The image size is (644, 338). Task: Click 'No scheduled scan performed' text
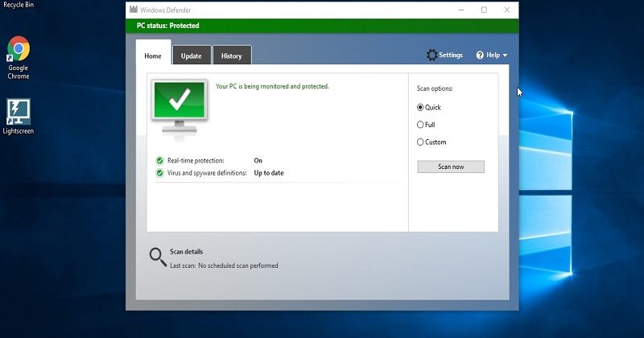pyautogui.click(x=238, y=266)
